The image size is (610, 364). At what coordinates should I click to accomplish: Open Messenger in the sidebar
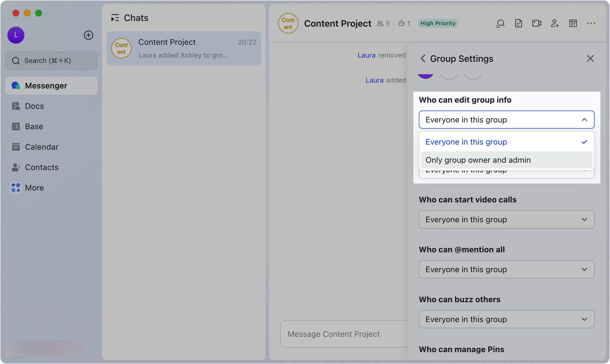click(x=51, y=86)
